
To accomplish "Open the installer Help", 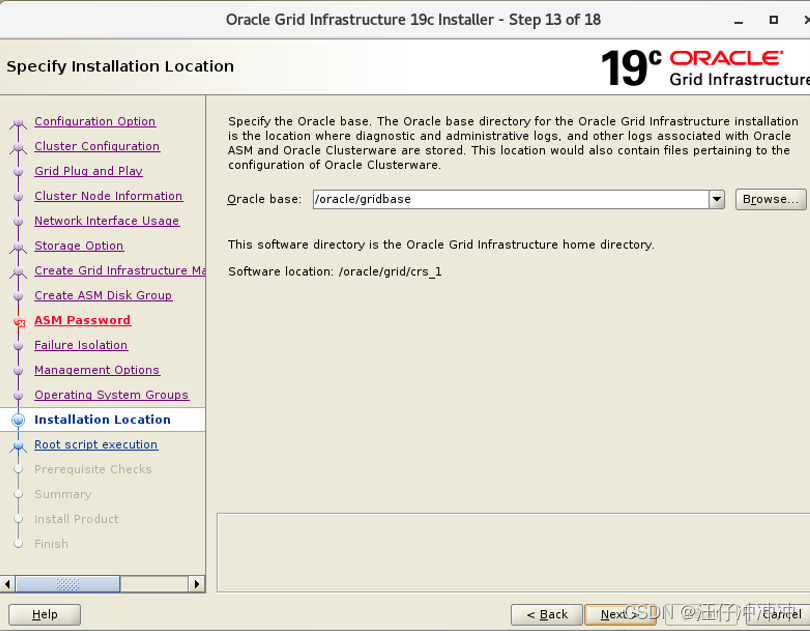I will [x=45, y=614].
